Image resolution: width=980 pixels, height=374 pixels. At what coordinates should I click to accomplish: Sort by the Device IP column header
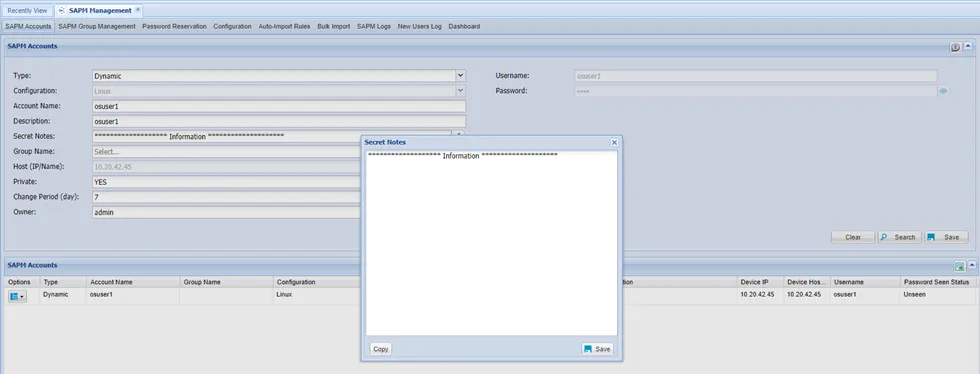pos(760,282)
